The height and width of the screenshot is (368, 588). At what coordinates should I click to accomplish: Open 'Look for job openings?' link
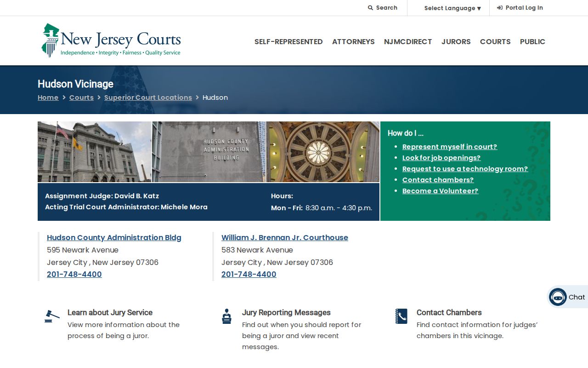pyautogui.click(x=441, y=158)
